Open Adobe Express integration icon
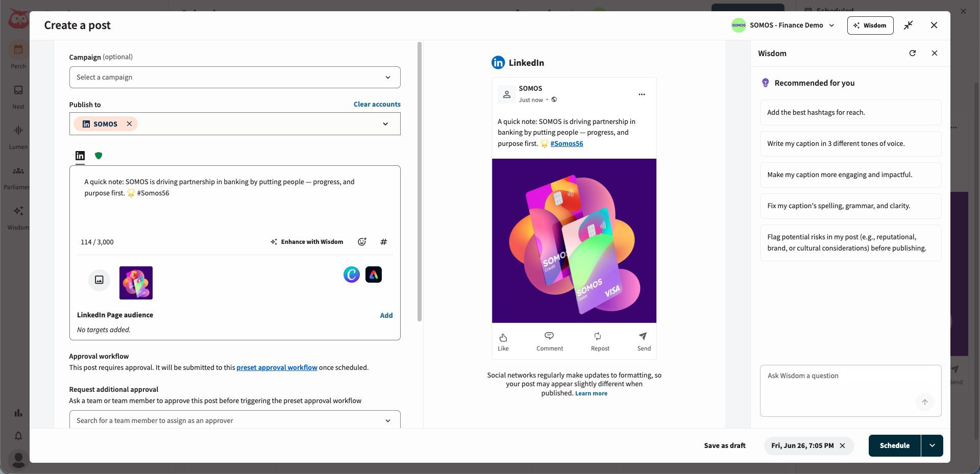This screenshot has width=980, height=474. [374, 275]
